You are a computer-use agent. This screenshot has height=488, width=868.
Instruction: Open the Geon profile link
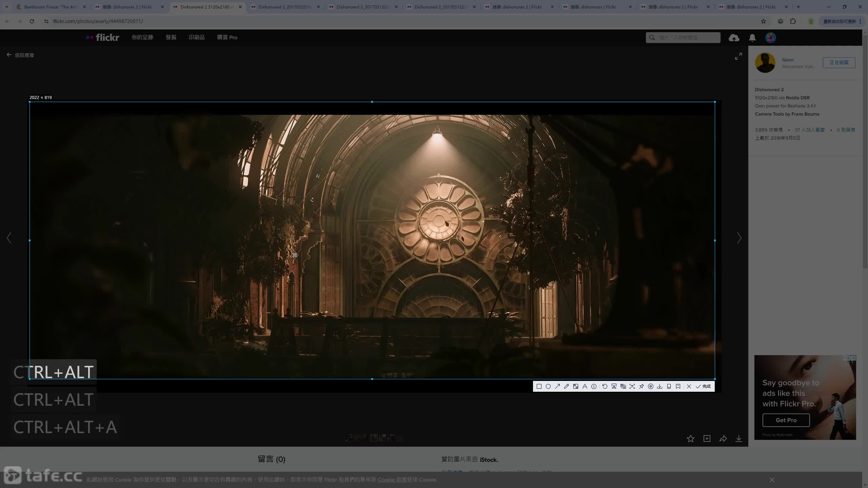[788, 60]
